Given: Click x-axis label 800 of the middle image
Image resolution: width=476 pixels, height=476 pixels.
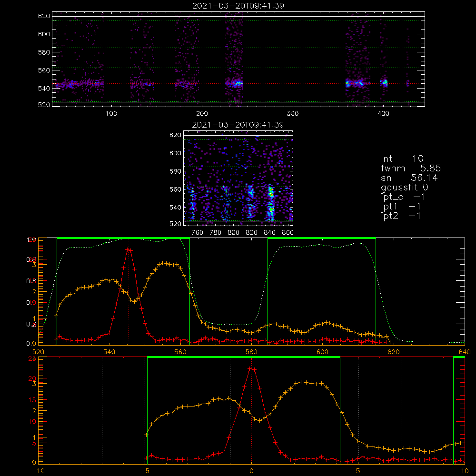Looking at the screenshot, I should 233,233.
